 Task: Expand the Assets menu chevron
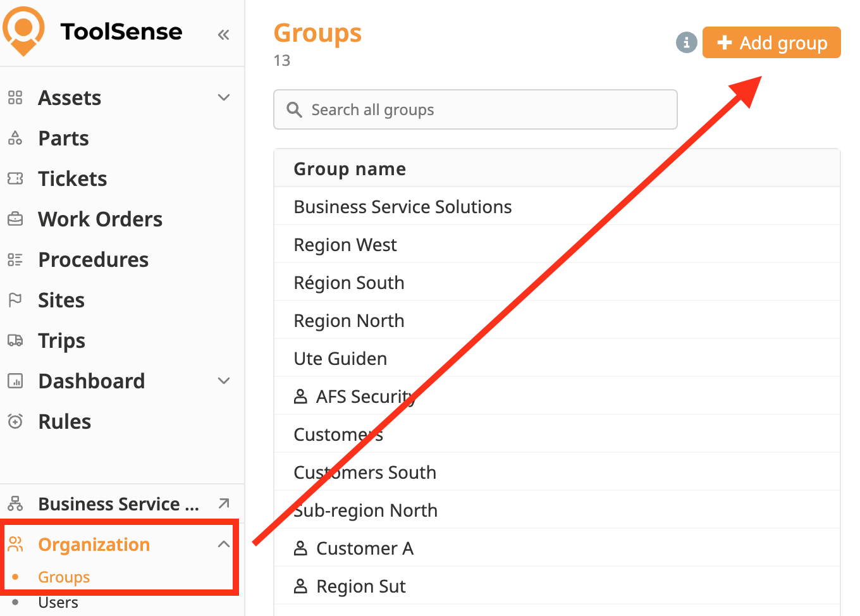(224, 98)
